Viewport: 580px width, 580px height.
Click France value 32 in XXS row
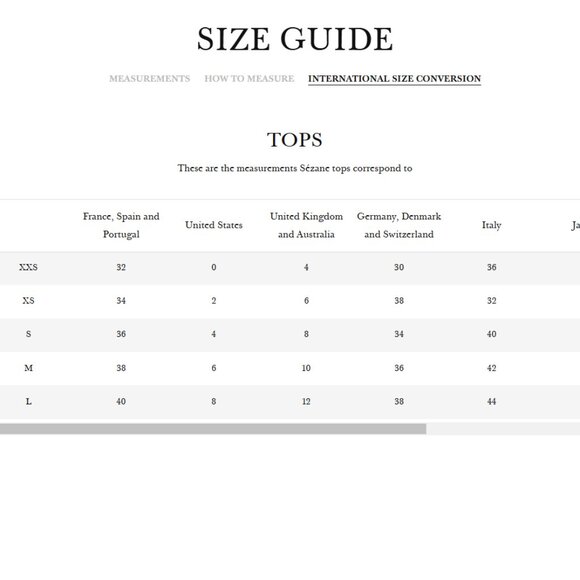tap(121, 267)
